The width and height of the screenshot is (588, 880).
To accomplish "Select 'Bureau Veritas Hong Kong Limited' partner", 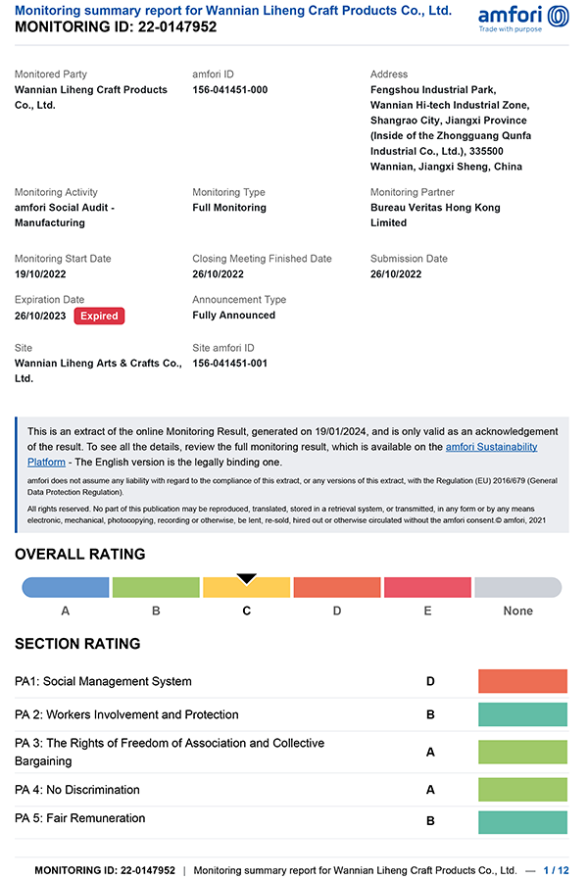I will [x=435, y=215].
